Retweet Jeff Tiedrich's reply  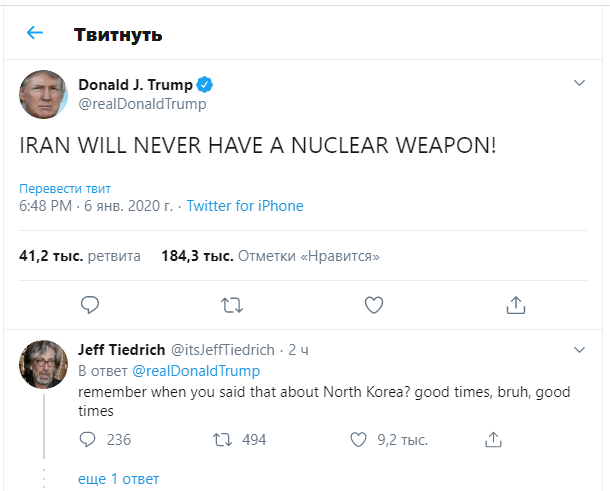tap(225, 439)
